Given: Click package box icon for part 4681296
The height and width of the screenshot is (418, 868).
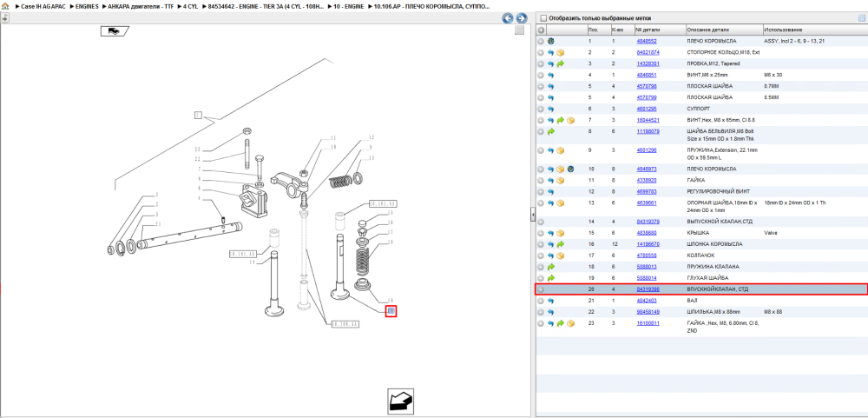Looking at the screenshot, I should click(560, 150).
